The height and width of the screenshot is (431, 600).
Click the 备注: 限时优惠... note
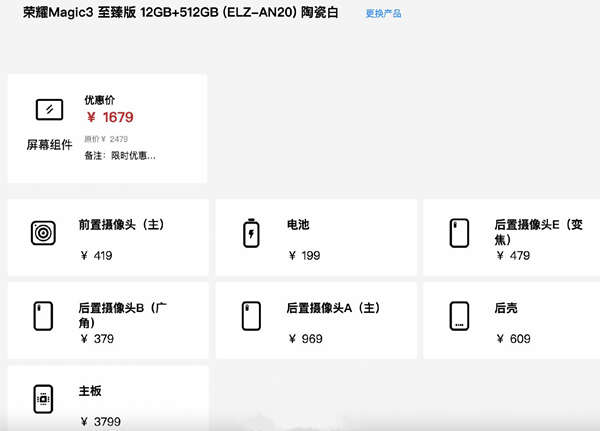click(x=120, y=155)
